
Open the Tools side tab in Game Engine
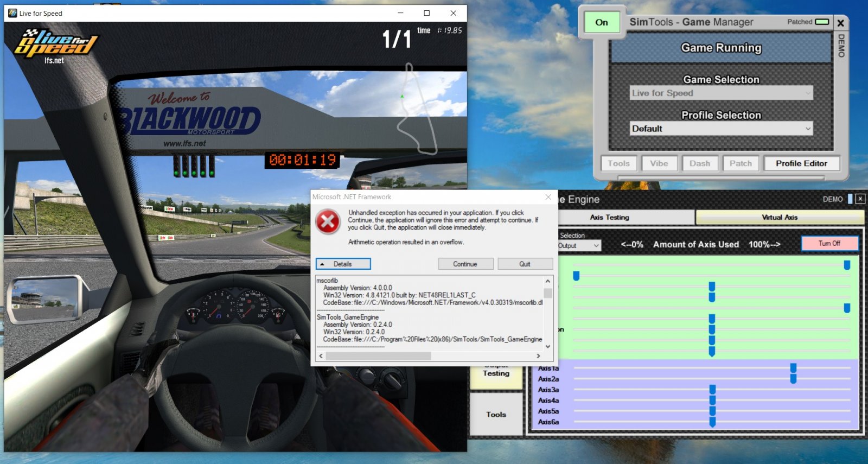496,414
